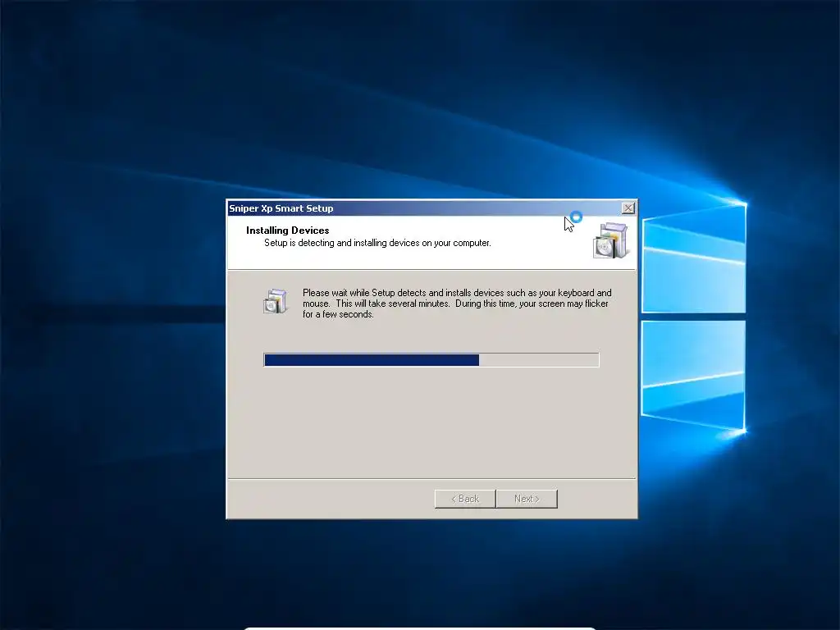This screenshot has height=630, width=840.
Task: Close the Sniper Xp Smart Setup dialog
Action: 628,208
